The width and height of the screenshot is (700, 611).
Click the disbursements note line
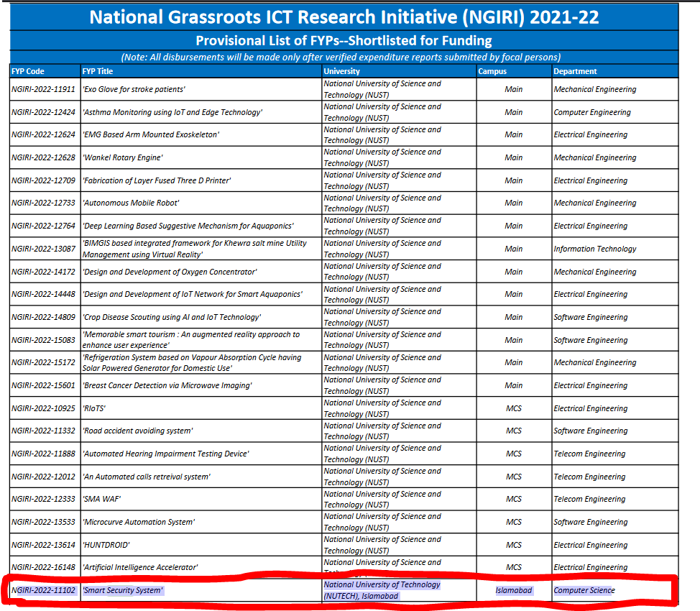341,58
